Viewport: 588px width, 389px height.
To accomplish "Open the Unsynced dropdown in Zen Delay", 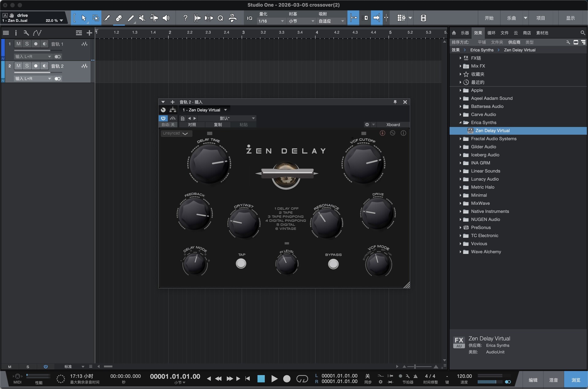I will pos(176,133).
